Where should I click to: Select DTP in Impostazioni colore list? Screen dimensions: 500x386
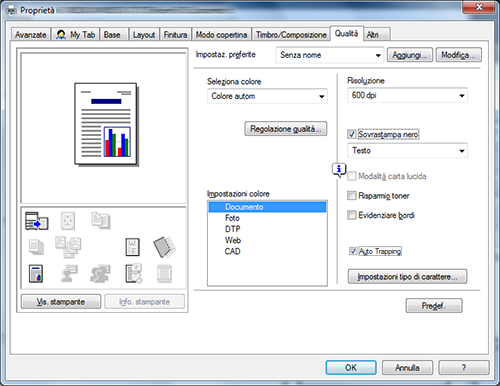click(267, 229)
